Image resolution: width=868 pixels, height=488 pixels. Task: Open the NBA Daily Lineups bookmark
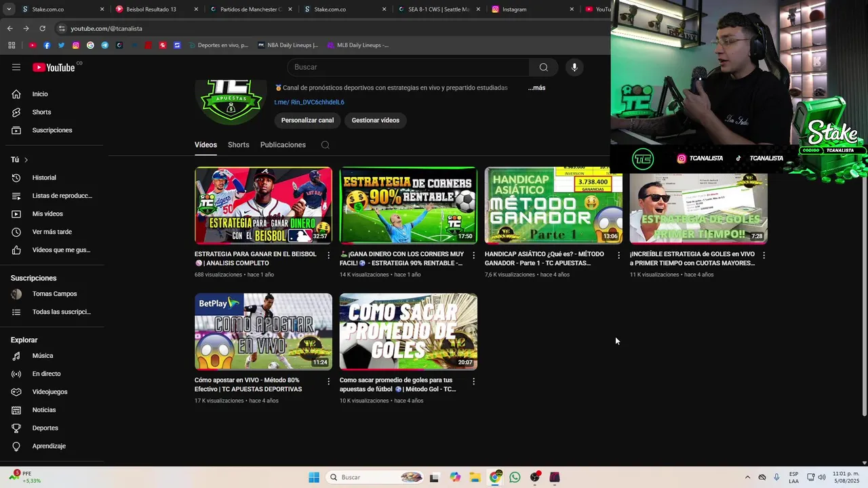(288, 45)
